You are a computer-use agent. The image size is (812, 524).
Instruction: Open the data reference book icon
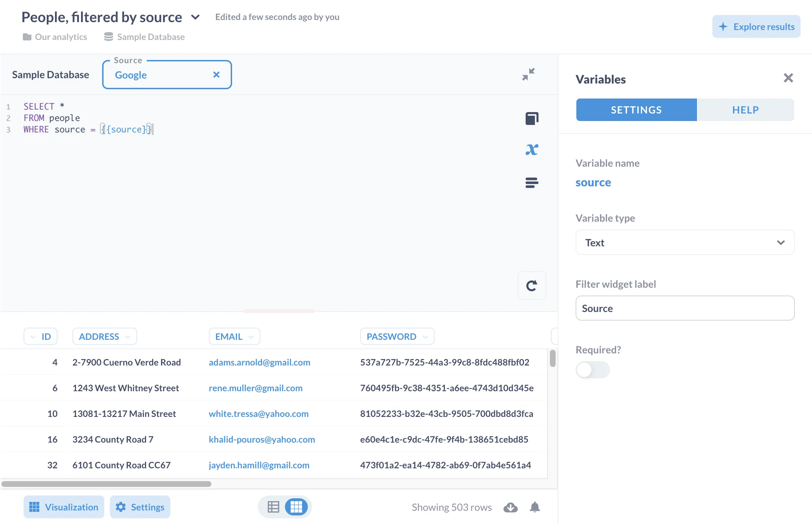(532, 118)
